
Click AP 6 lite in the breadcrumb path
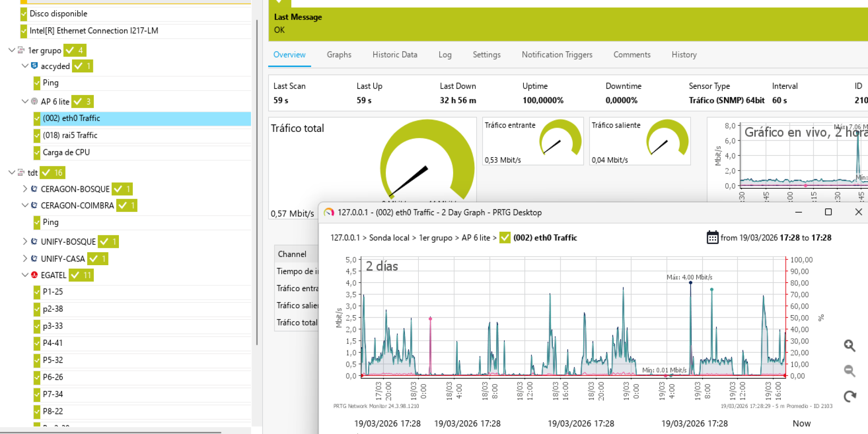pos(476,238)
